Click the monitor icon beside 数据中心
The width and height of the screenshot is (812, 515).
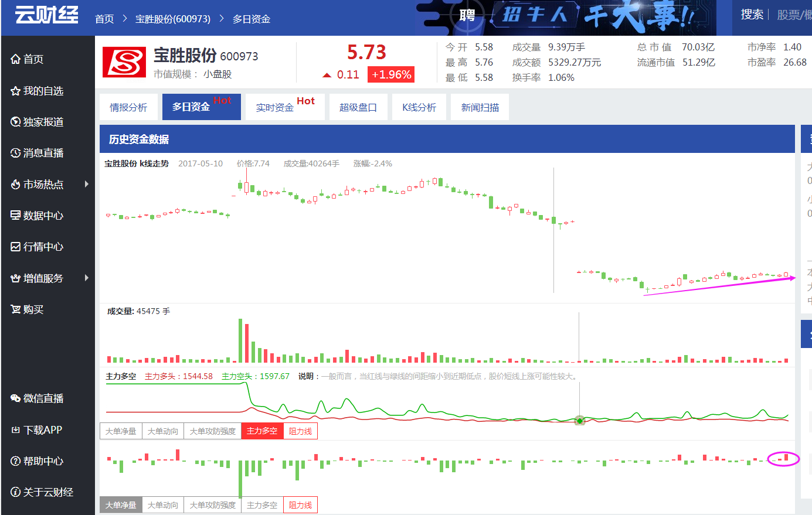(16, 216)
